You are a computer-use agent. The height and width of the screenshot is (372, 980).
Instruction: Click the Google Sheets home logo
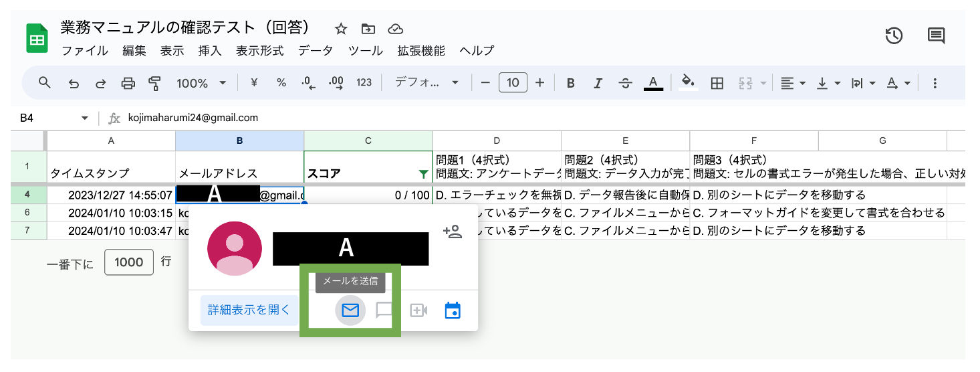pos(37,38)
